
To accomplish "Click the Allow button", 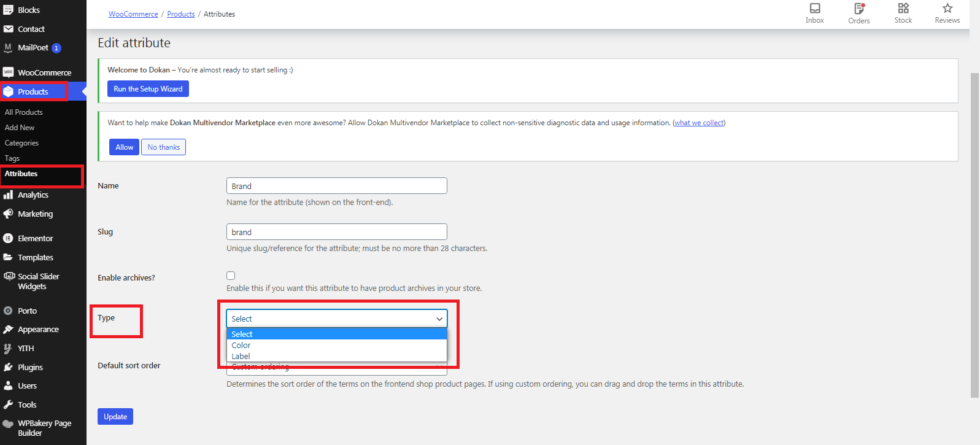I will tap(125, 147).
